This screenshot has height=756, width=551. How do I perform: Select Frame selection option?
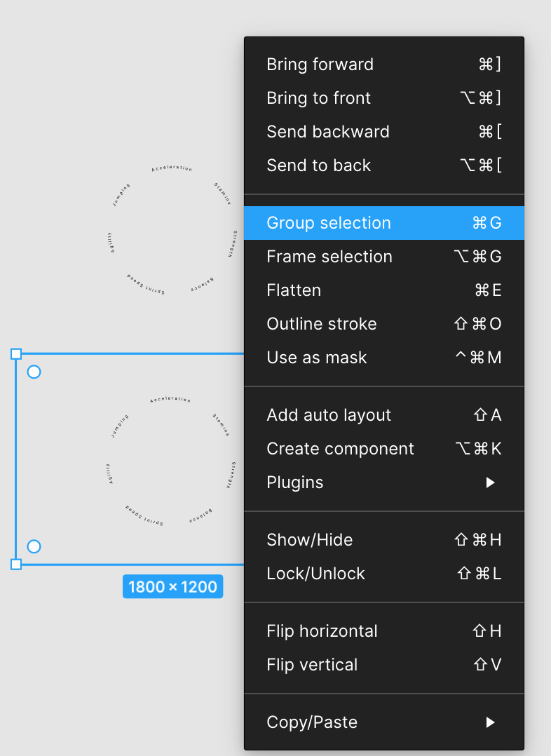coord(329,257)
